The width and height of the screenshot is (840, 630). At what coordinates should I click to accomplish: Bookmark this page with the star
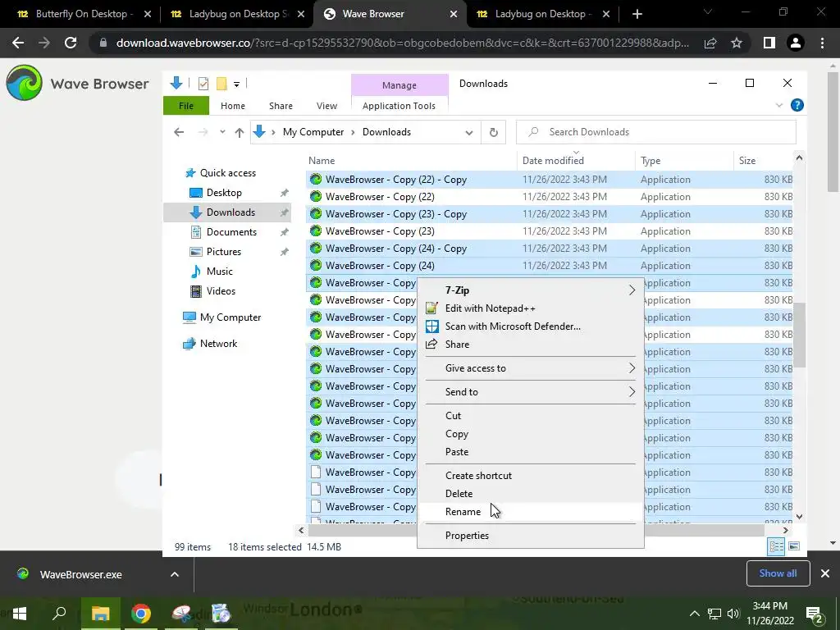click(737, 43)
